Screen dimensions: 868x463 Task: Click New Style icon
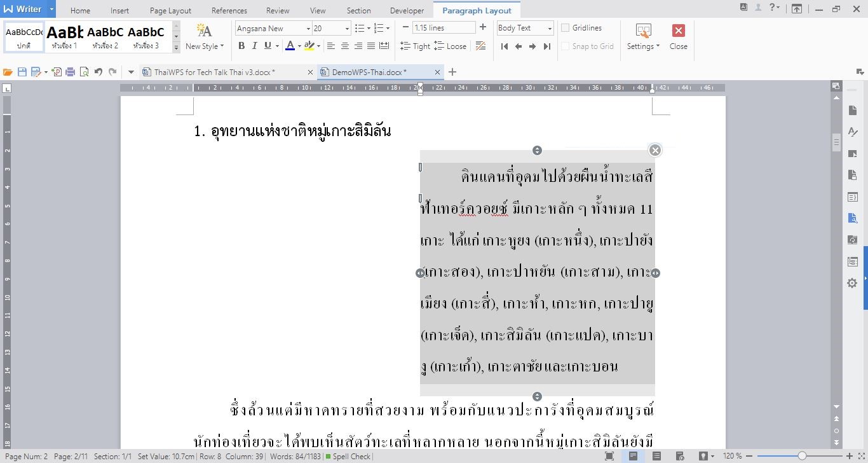pos(205,37)
